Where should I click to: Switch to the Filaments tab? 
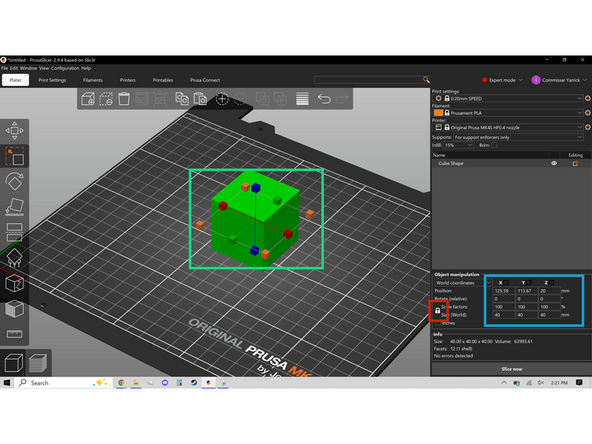tap(92, 80)
